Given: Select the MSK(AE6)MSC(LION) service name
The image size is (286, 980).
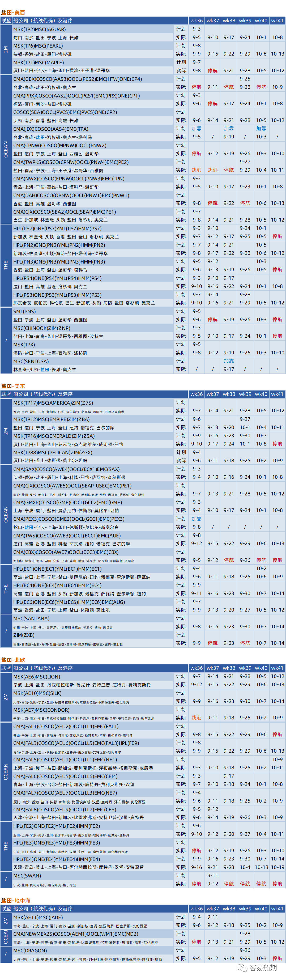Looking at the screenshot, I should 36,677.
